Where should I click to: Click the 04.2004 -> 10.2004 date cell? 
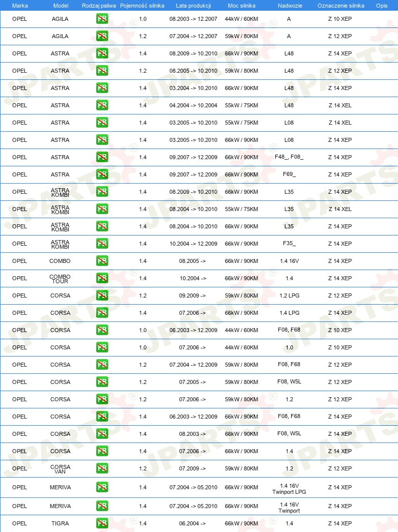pyautogui.click(x=193, y=105)
